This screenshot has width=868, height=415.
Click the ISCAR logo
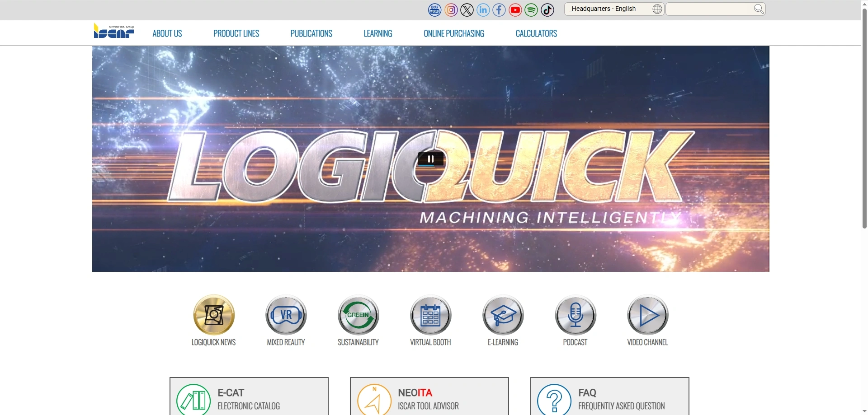[x=114, y=31]
